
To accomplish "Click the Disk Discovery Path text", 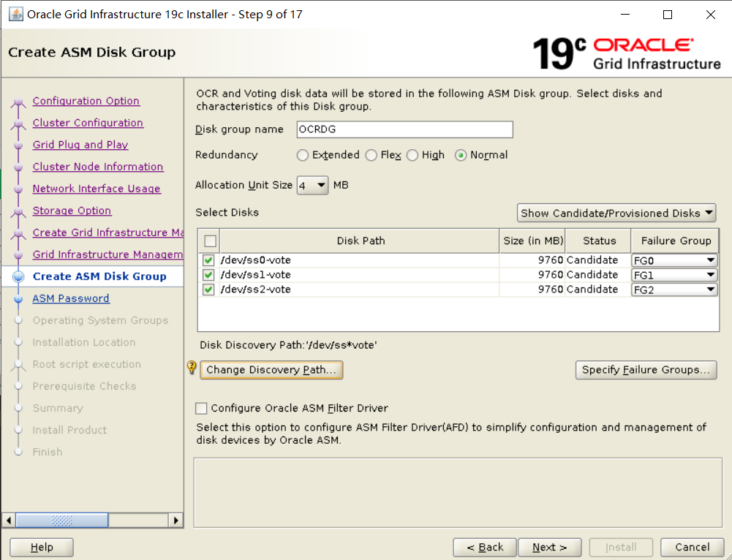I will (289, 345).
